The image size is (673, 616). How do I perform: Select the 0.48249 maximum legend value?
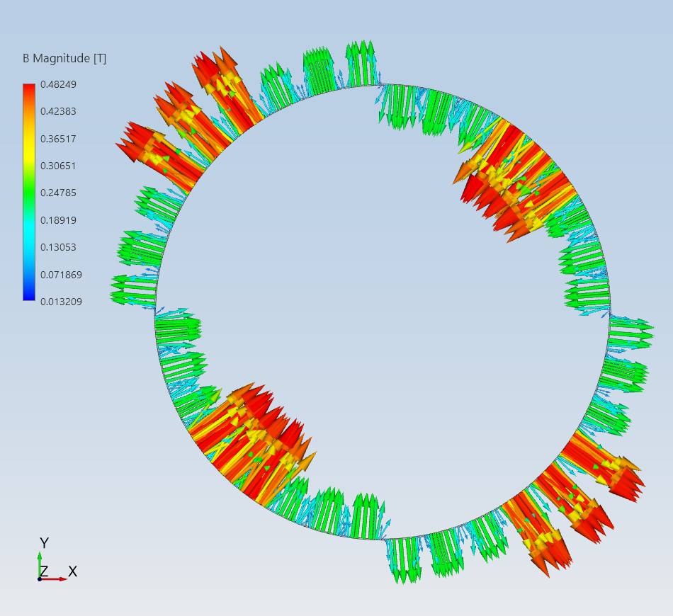pos(58,84)
